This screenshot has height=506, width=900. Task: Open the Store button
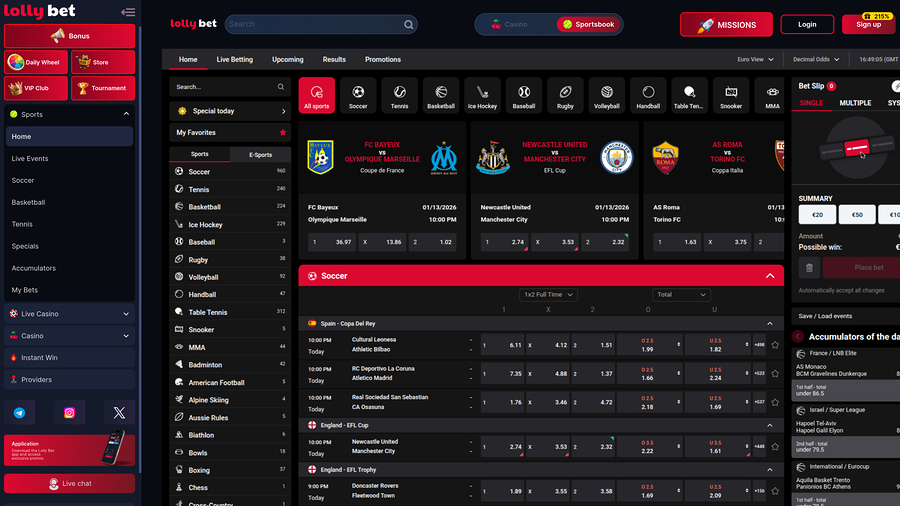tap(103, 62)
